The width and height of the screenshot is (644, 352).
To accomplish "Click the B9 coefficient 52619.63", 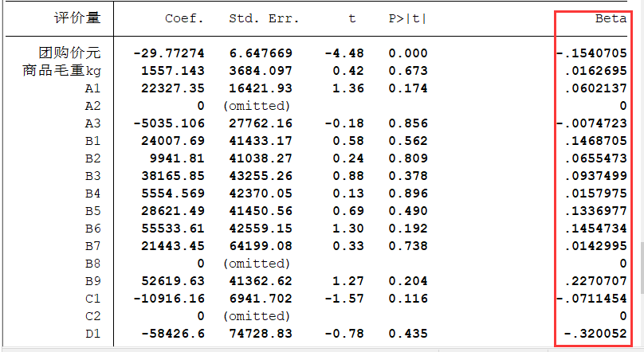I will pyautogui.click(x=172, y=281).
